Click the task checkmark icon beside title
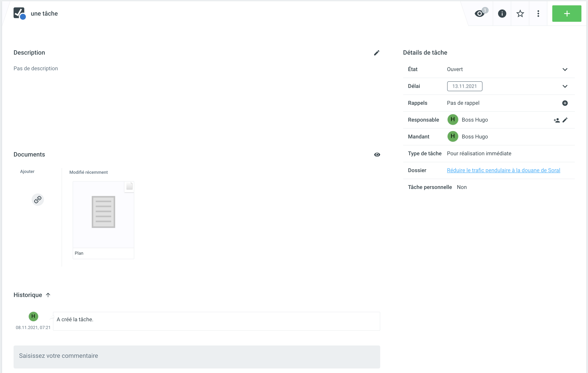588x373 pixels. click(19, 13)
